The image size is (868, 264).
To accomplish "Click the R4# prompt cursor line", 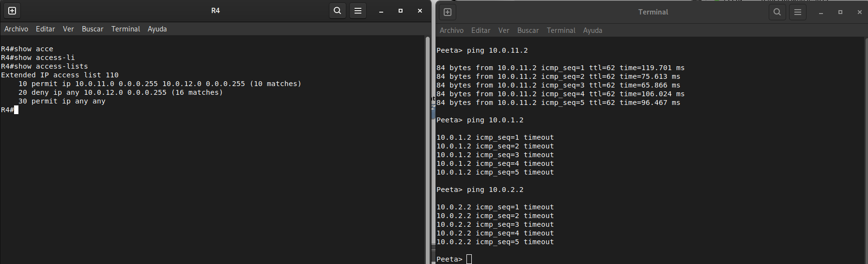I will (10, 110).
